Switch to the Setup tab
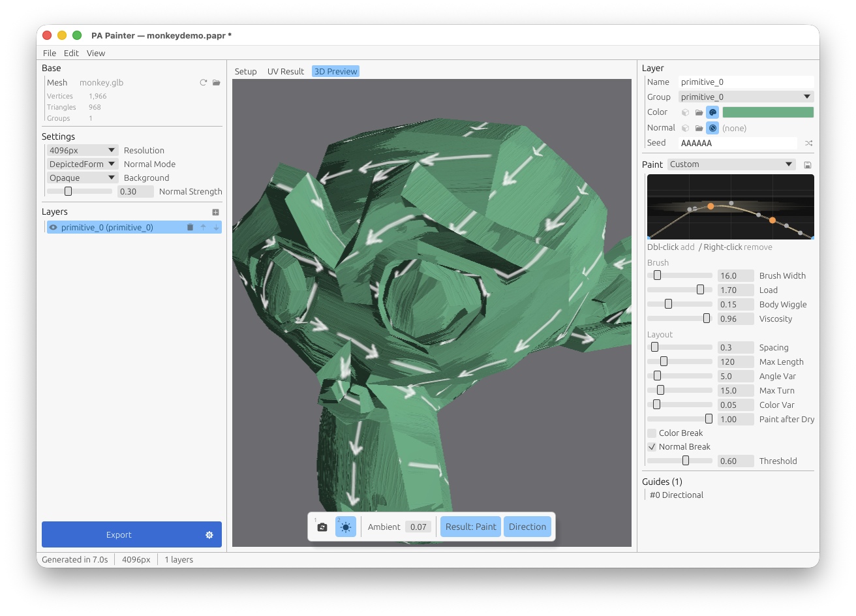The image size is (856, 616). 246,72
